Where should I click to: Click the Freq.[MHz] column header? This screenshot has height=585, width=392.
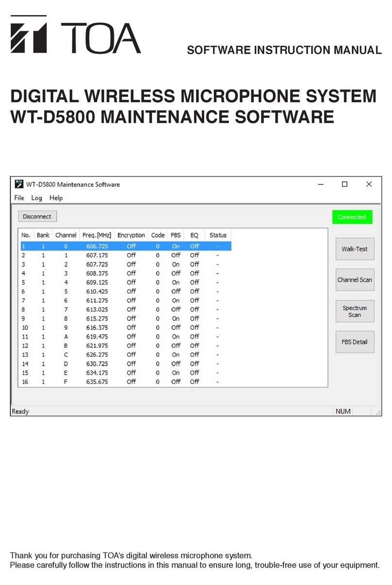(x=97, y=235)
